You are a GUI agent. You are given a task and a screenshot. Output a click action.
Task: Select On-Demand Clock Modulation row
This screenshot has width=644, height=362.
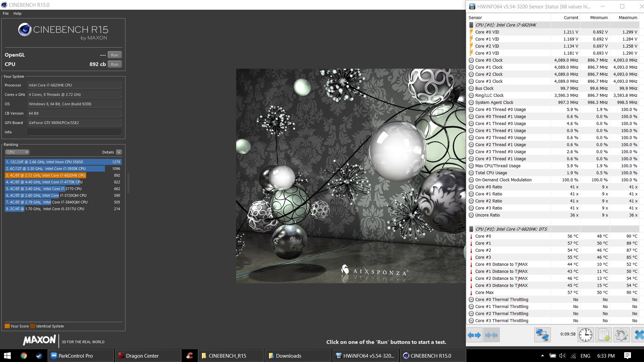(x=553, y=180)
